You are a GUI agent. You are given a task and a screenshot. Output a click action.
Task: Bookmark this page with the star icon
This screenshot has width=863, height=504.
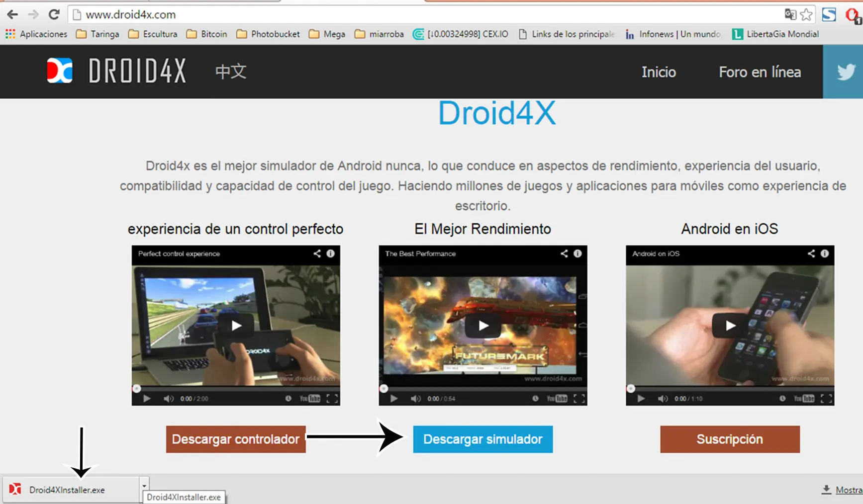point(806,14)
